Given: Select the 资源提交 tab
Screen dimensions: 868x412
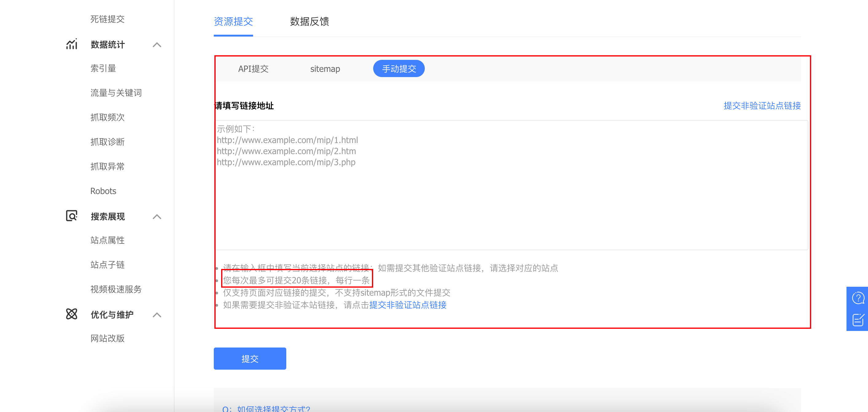Looking at the screenshot, I should 233,21.
